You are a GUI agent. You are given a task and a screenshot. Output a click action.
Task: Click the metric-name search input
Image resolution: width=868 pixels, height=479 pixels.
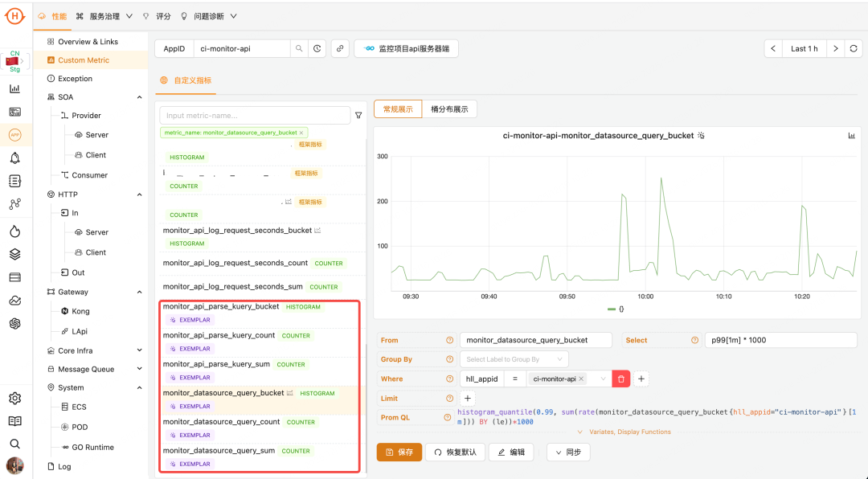[256, 115]
